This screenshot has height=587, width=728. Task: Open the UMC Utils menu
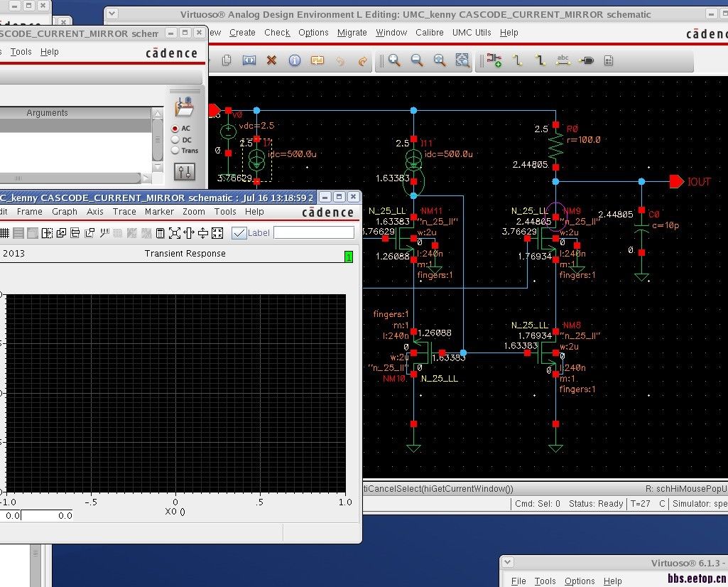pos(472,33)
